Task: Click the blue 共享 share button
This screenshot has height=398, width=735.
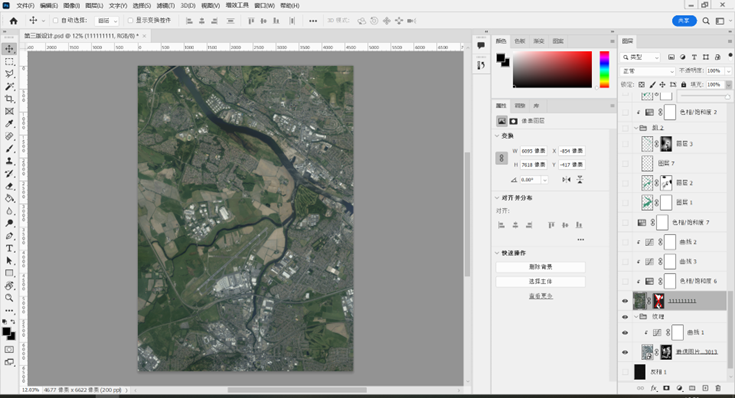Action: (x=684, y=21)
